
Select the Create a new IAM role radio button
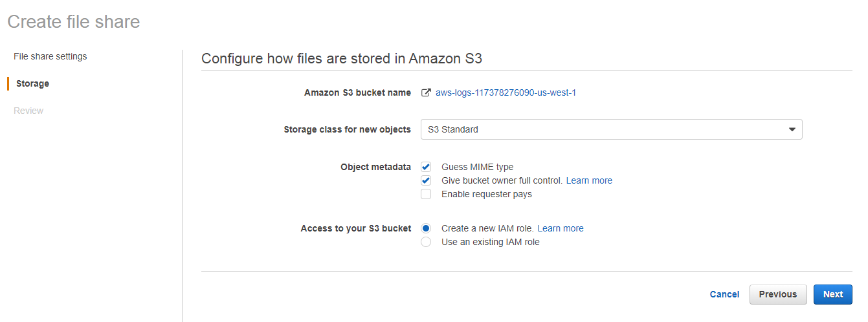tap(426, 228)
